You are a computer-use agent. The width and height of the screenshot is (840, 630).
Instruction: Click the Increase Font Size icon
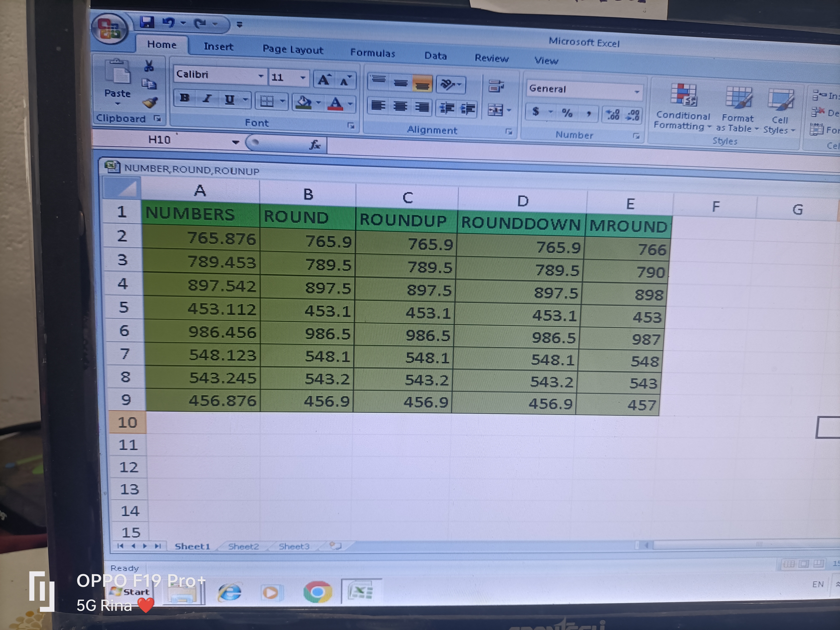[x=324, y=80]
